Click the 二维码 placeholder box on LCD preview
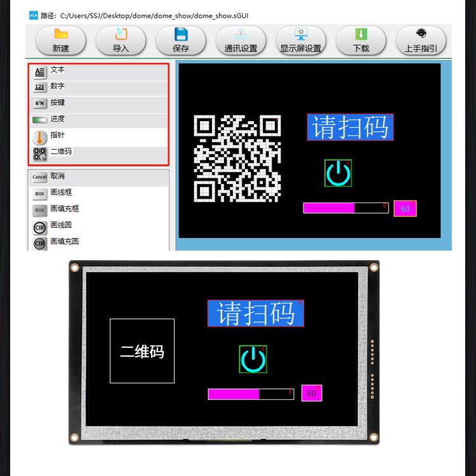This screenshot has height=476, width=476. [x=142, y=351]
